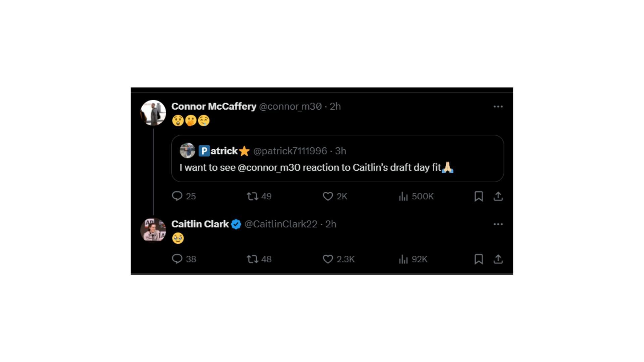Screen dimensions: 644x362
Task: Click the @connor_m30 mention in quoted tweet
Action: pyautogui.click(x=269, y=167)
